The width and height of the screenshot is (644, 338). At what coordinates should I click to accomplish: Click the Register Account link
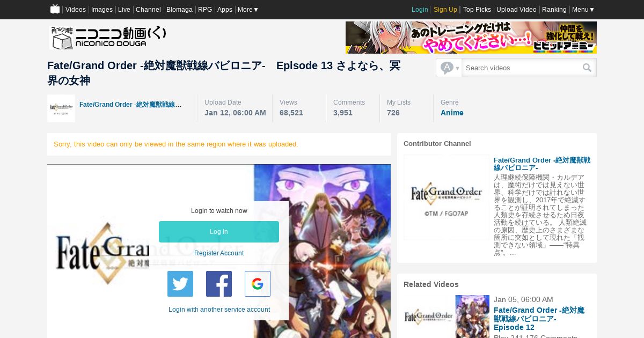click(x=219, y=253)
